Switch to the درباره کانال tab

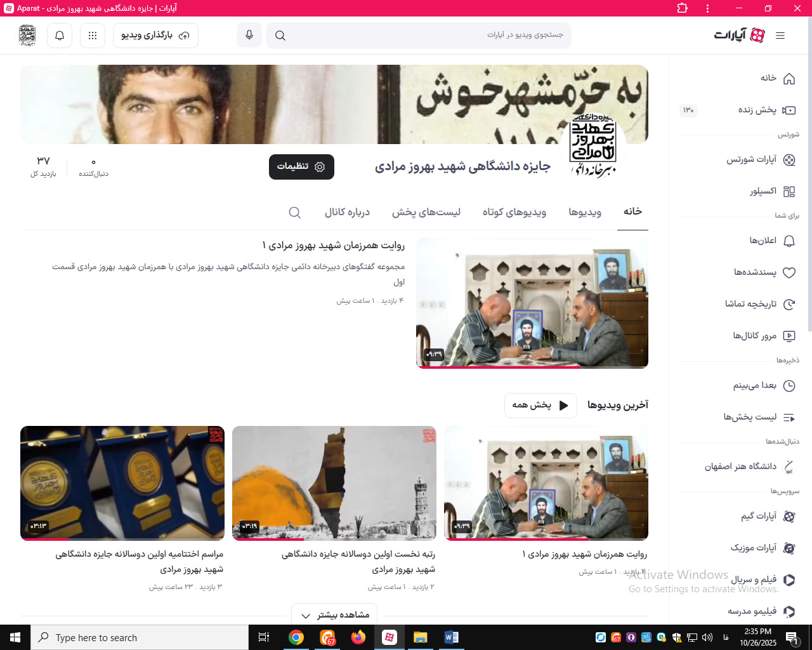pos(347,212)
